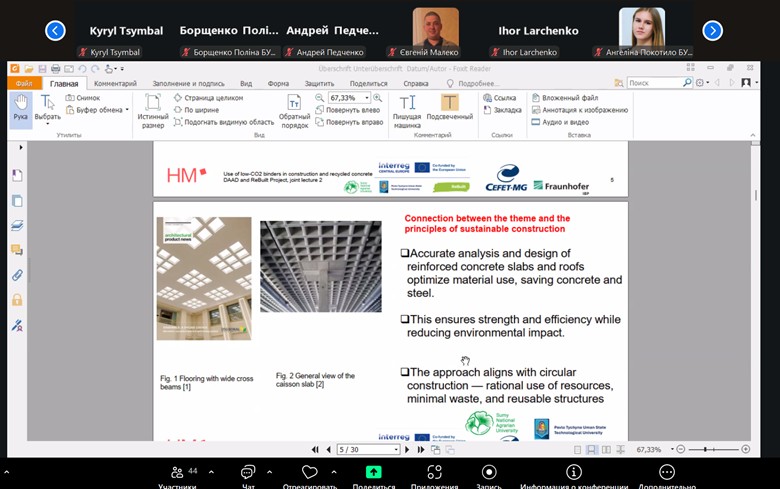Click the Highlight (Подсвеченный) tool
780x489 pixels.
tap(450, 107)
